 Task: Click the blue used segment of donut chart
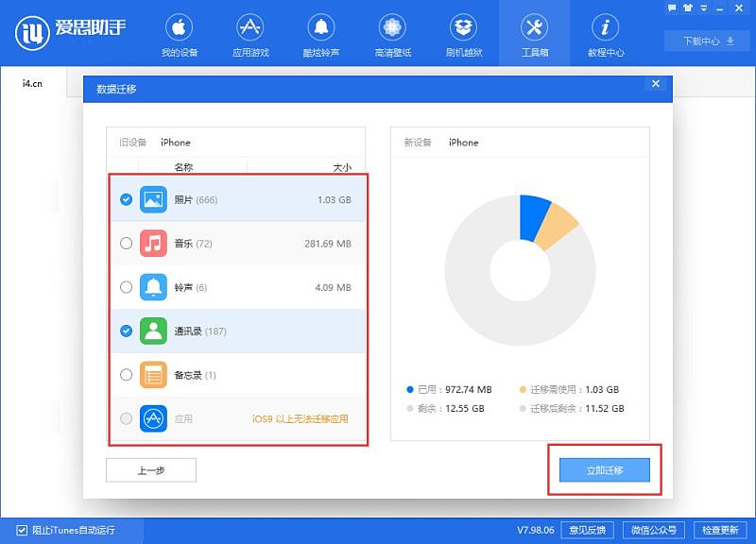click(533, 217)
